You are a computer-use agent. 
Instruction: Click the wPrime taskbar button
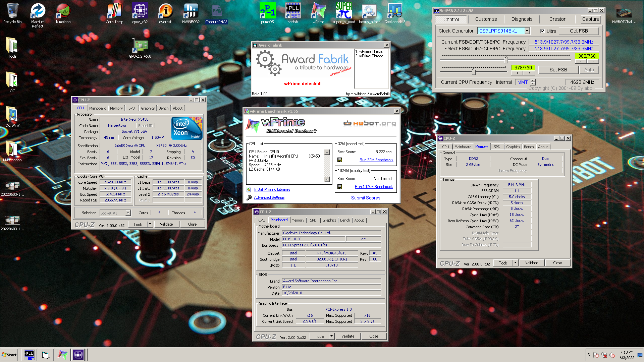pos(62,355)
